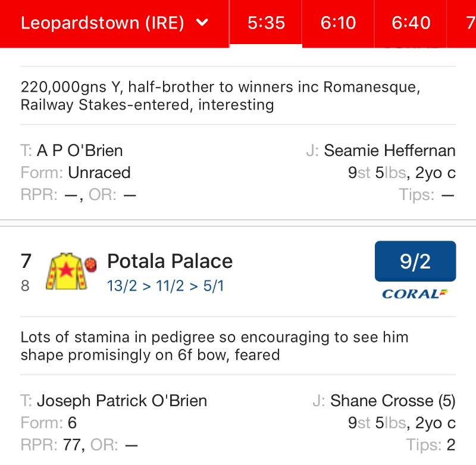Open trainer Joseph Patrick O'Brien
This screenshot has height=465, width=476.
tap(121, 401)
